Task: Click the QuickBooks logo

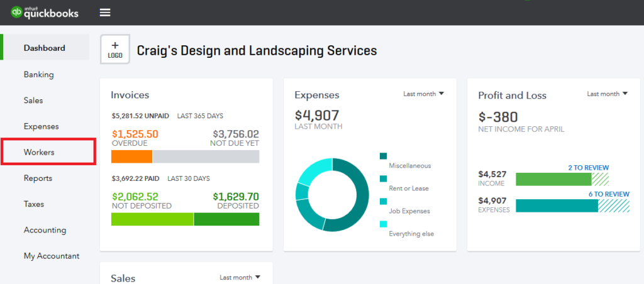Action: pos(45,13)
